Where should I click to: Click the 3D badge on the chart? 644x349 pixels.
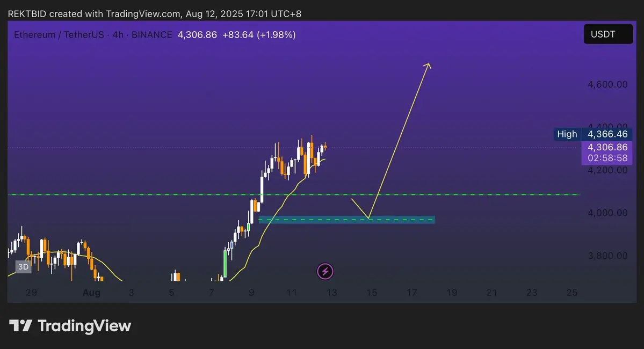[23, 267]
